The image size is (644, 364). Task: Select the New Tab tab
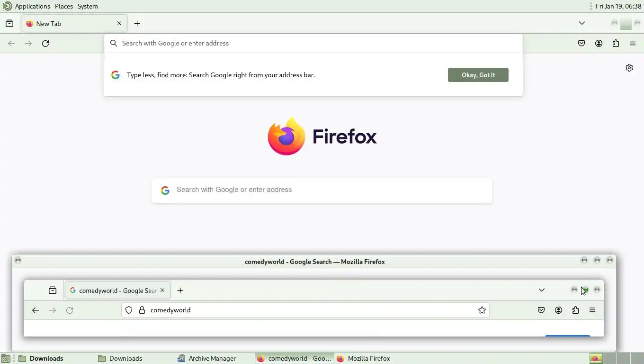pyautogui.click(x=74, y=23)
